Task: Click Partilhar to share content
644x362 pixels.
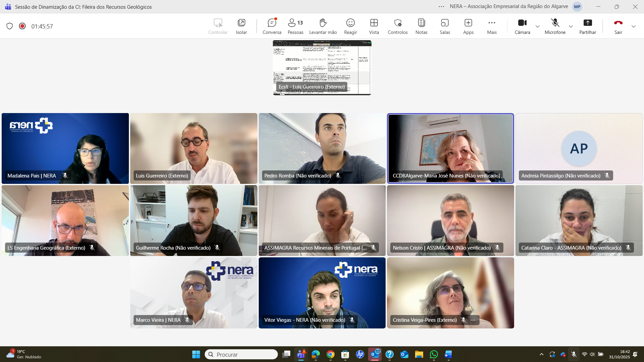Action: click(587, 26)
